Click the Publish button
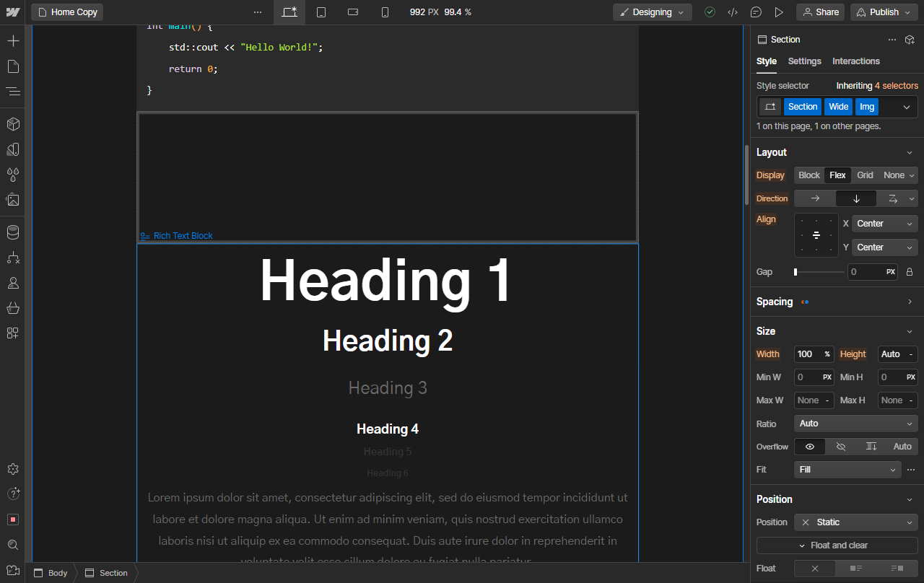The width and height of the screenshot is (924, 583). 884,12
